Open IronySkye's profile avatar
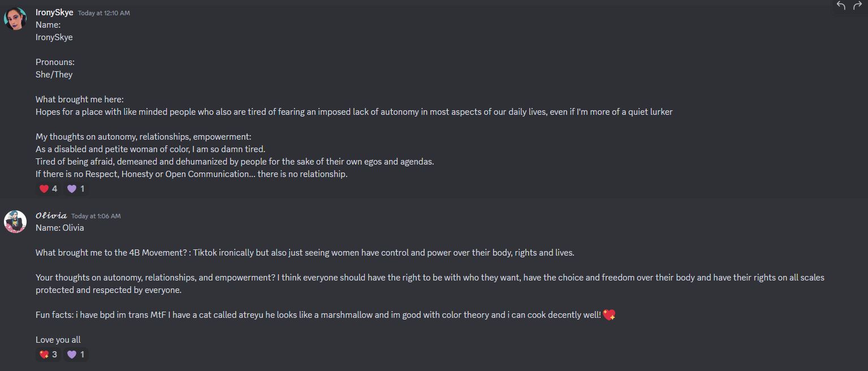 tap(15, 19)
